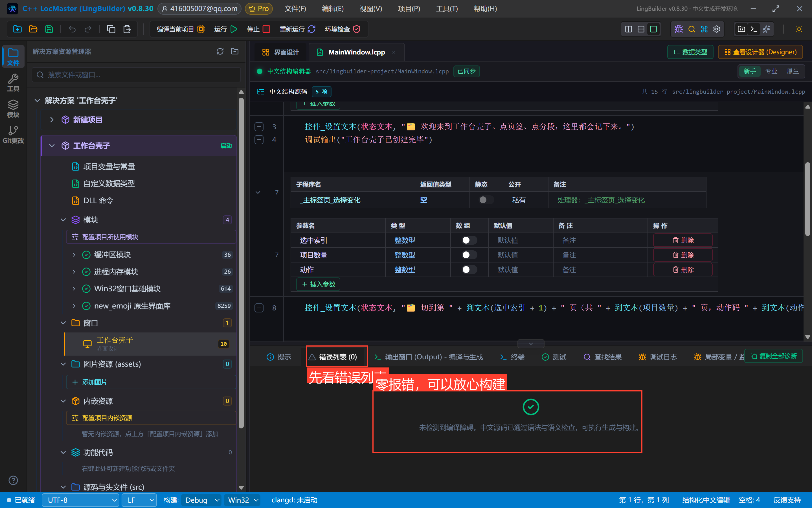Click the 搜索文件或窗口 search field

[x=136, y=75]
